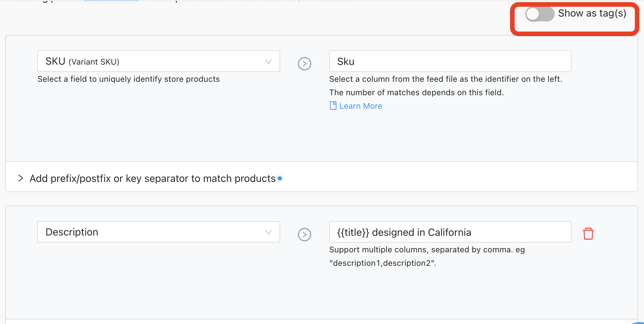Image resolution: width=644 pixels, height=324 pixels.
Task: Delete the Description mapping with the trash icon
Action: 588,234
